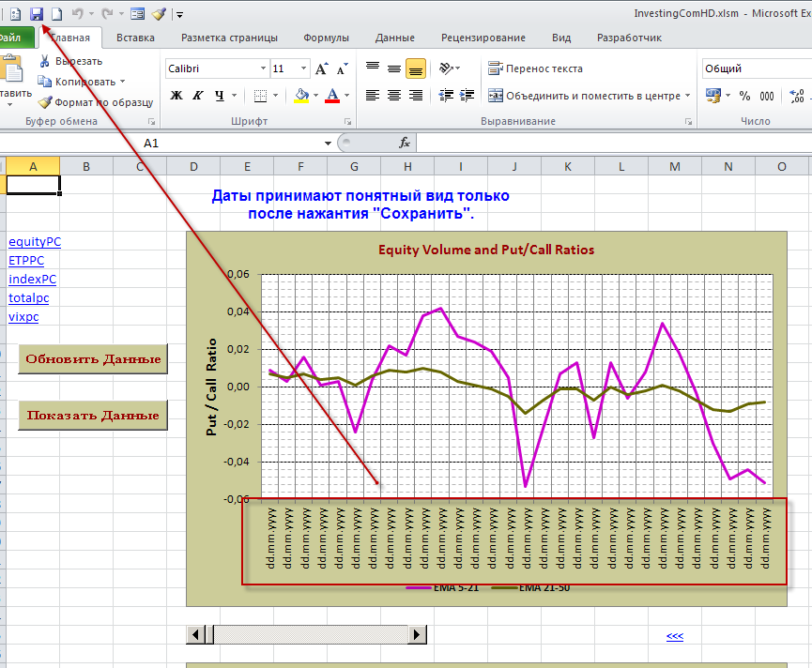Expand the font size dropdown
812x668 pixels.
(x=303, y=68)
